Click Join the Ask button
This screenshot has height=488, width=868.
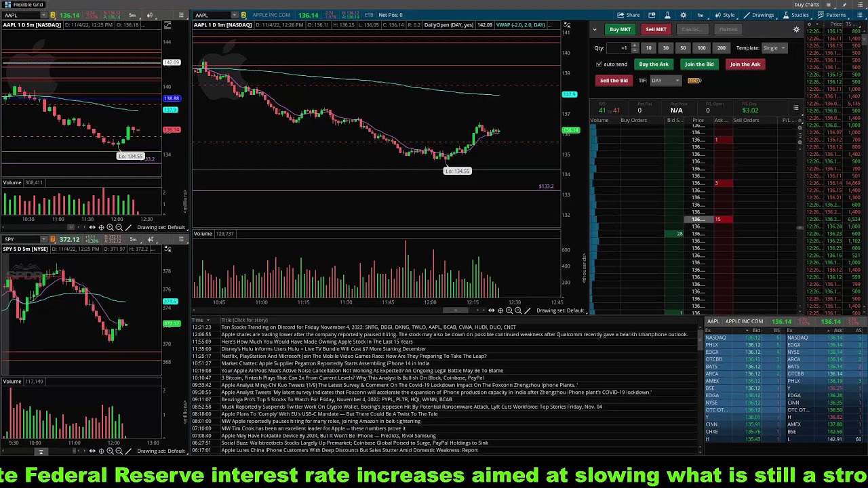click(x=745, y=64)
